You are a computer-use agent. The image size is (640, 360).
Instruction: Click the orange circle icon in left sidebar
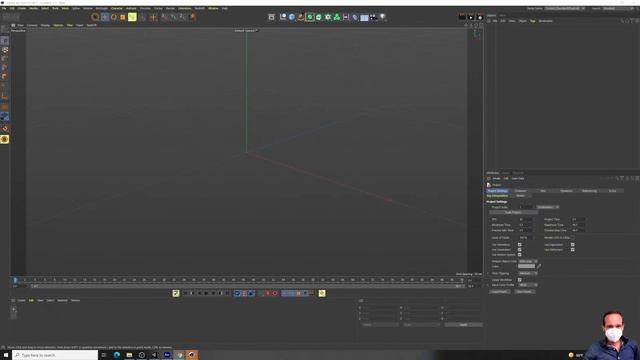[x=4, y=139]
